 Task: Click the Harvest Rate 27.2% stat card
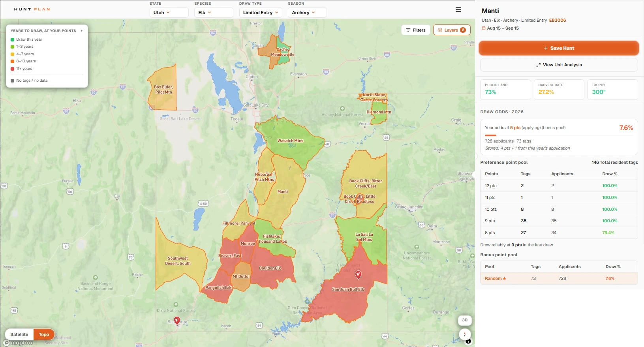pos(559,90)
